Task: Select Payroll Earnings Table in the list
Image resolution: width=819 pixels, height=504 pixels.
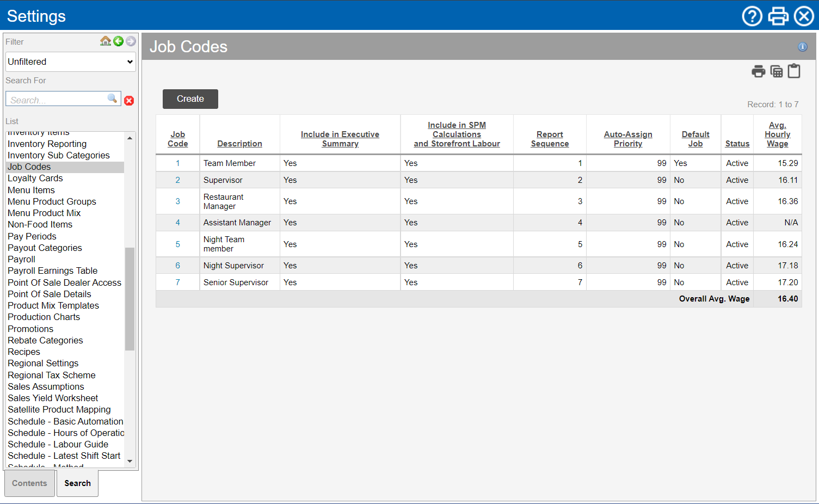Action: 53,271
